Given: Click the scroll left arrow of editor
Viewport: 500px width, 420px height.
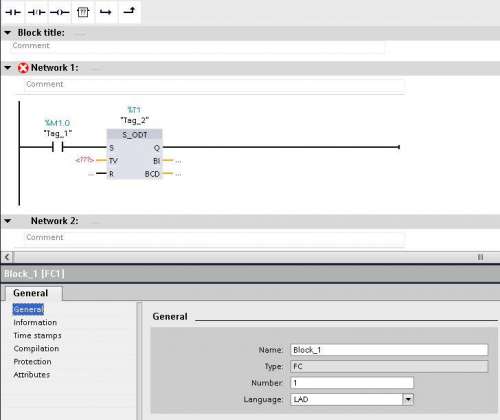Looking at the screenshot, I should coord(7,257).
